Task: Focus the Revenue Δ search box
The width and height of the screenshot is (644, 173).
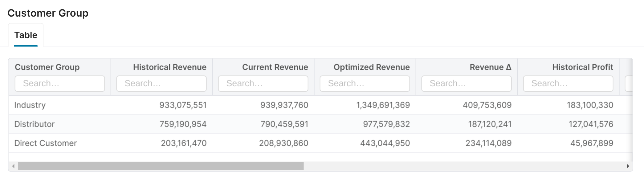Action: [467, 84]
